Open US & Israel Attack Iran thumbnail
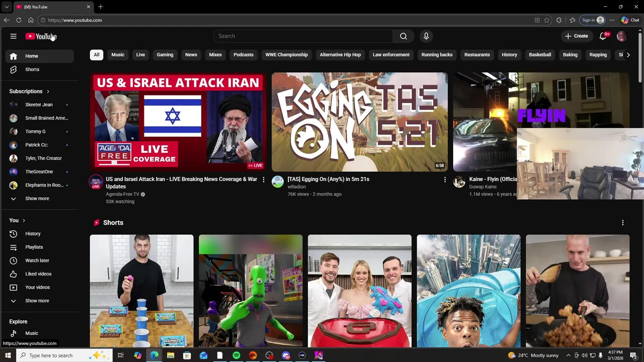644x362 pixels. [x=178, y=122]
